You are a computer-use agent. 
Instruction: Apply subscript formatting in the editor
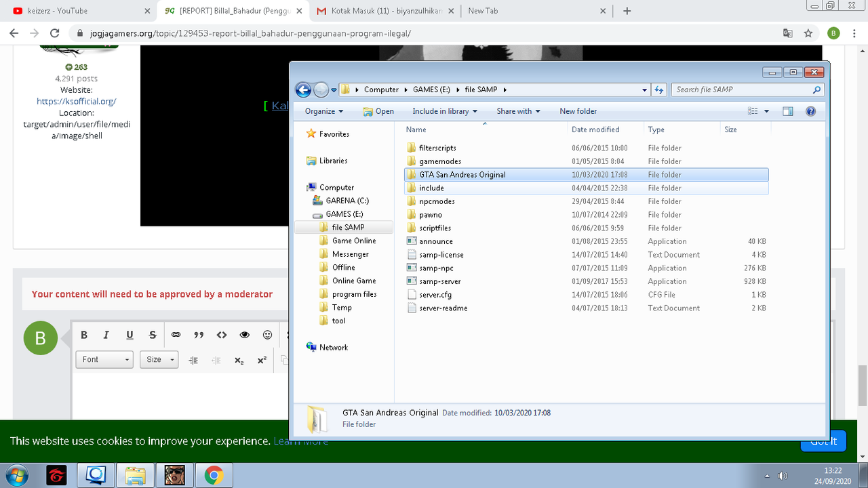tap(239, 361)
